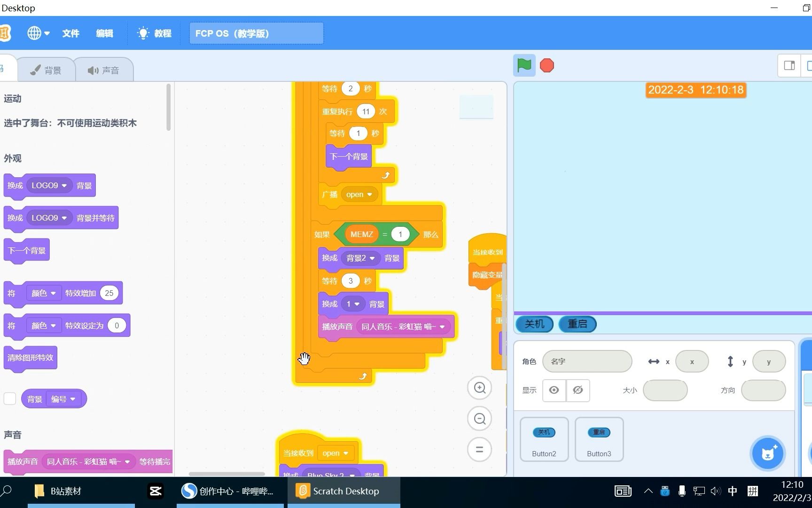Screen dimensions: 812x508
Task: Toggle small stage layout icon top right
Action: (x=789, y=65)
